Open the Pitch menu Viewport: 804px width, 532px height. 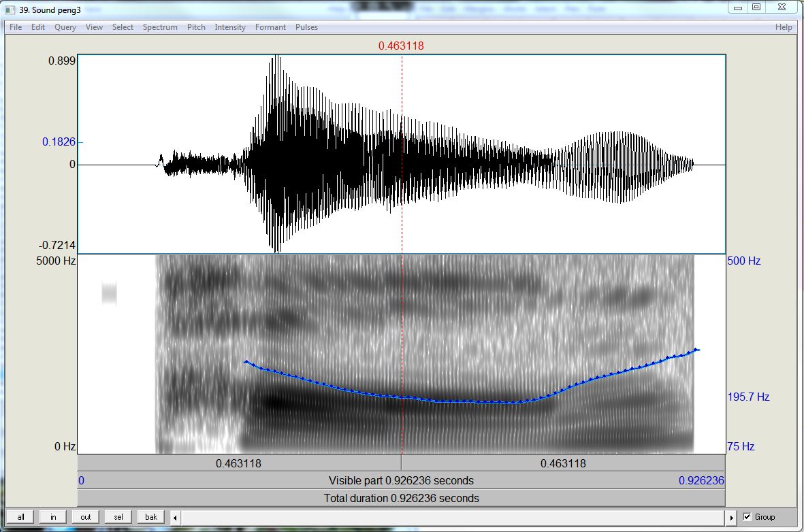[196, 27]
